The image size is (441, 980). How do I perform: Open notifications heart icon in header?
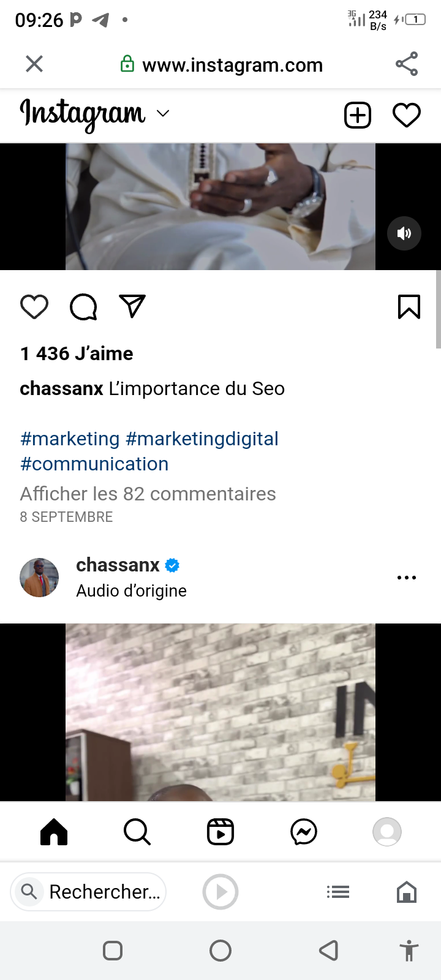tap(407, 115)
